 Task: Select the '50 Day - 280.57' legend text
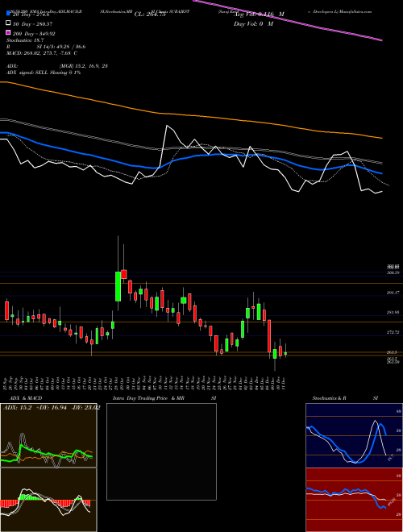click(x=32, y=23)
